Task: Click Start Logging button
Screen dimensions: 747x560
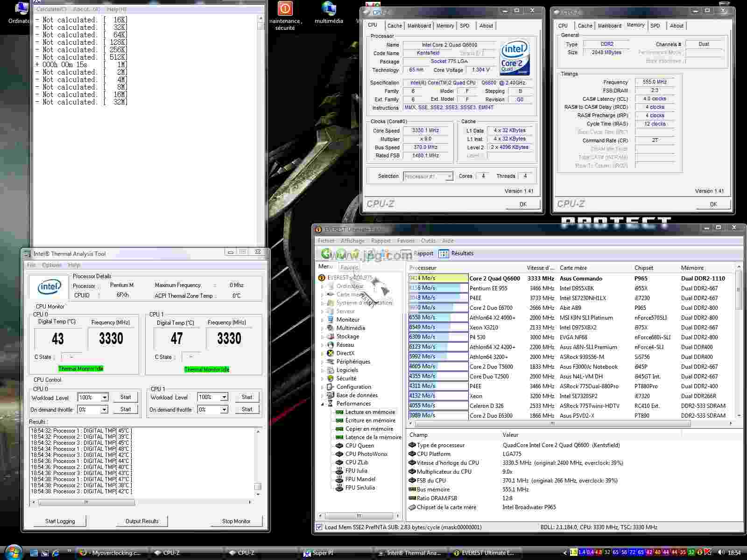Action: (60, 521)
